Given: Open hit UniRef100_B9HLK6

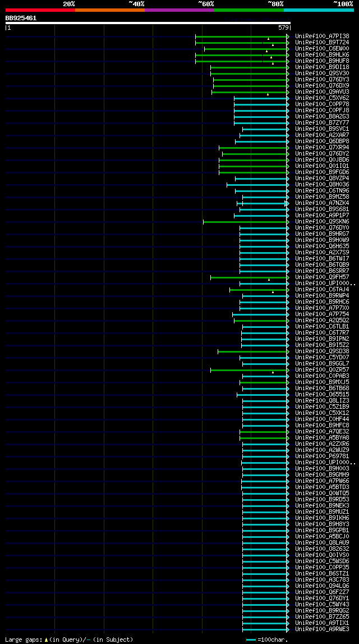Looking at the screenshot, I should (322, 55).
